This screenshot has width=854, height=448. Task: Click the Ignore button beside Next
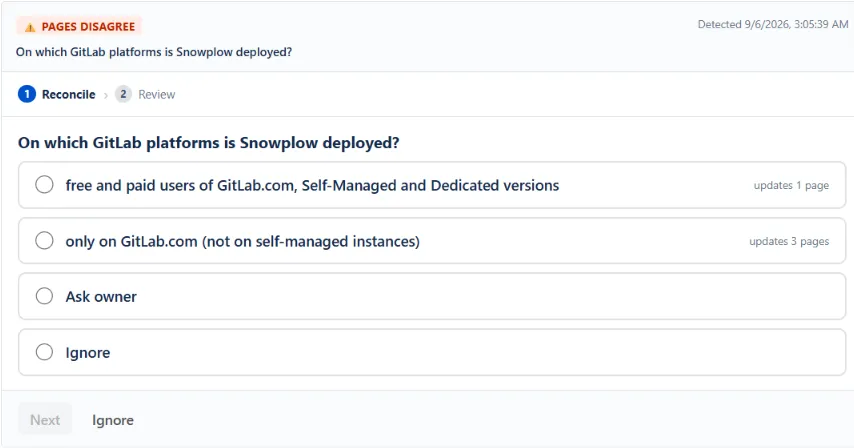click(x=113, y=420)
